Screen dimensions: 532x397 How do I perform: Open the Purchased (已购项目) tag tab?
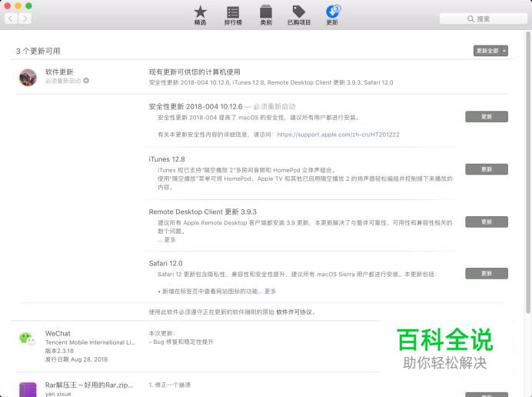tap(299, 15)
